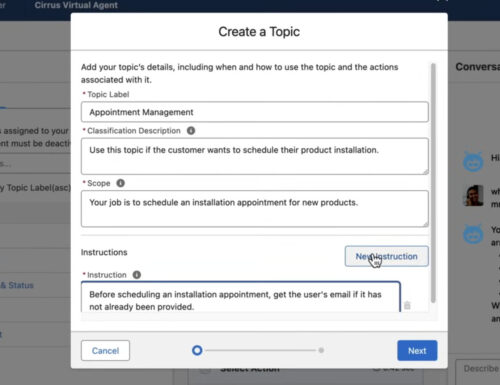Image resolution: width=500 pixels, height=385 pixels.
Task: Edit the Scope text area
Action: pos(255,209)
